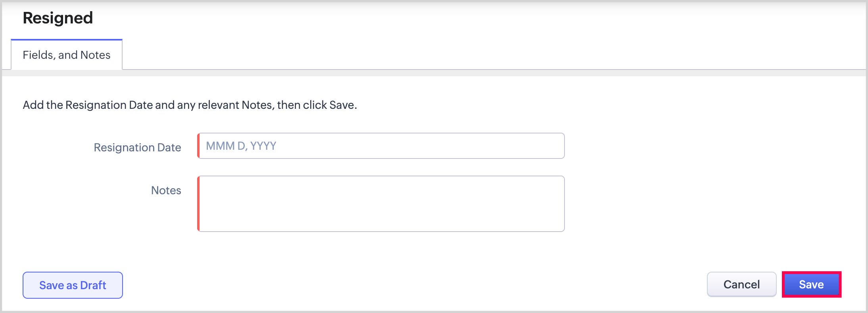868x313 pixels.
Task: Open the Fields, and Notes tab
Action: [x=67, y=55]
